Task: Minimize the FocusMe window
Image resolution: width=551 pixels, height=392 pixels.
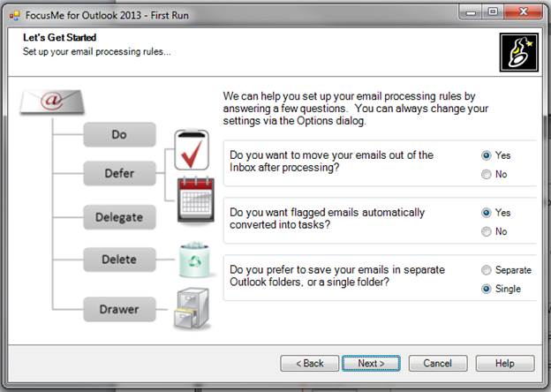Action: (471, 12)
